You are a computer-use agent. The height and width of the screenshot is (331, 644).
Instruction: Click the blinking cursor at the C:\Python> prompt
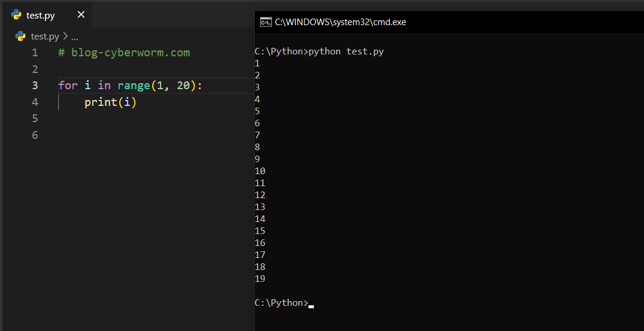point(311,305)
